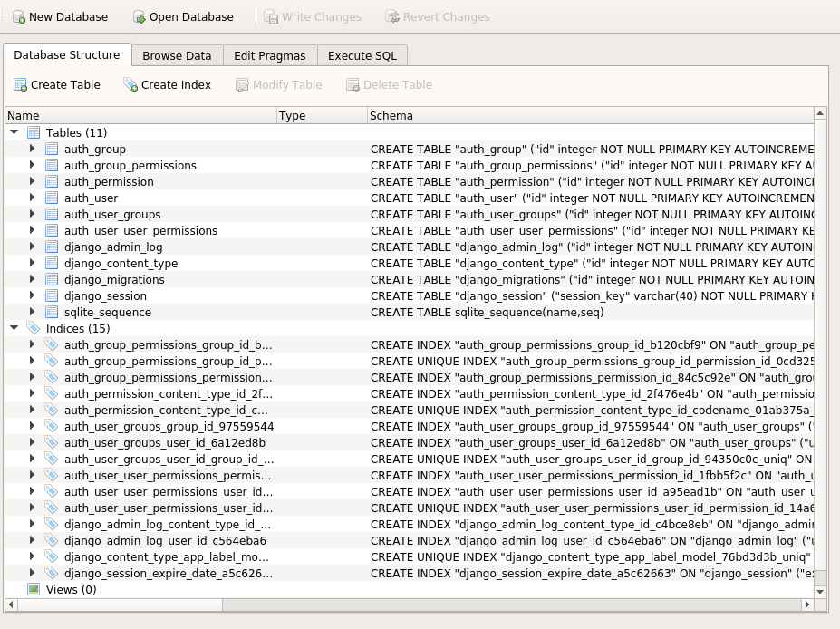Expand the django_admin_log_user_id_c564eba6 index
Image resolution: width=840 pixels, height=629 pixels.
pyautogui.click(x=32, y=540)
